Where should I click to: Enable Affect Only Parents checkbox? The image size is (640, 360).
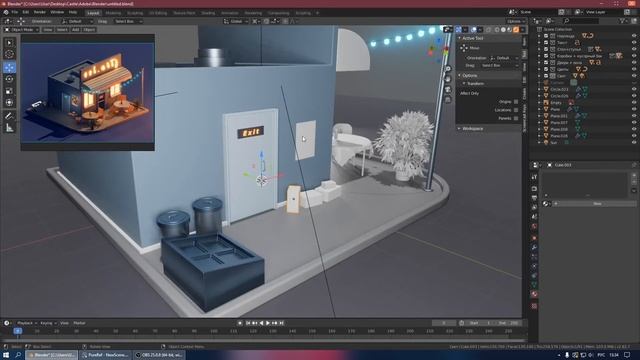(x=516, y=118)
